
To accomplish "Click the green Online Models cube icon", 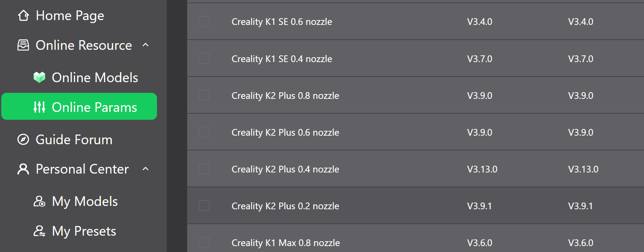I will click(x=39, y=77).
